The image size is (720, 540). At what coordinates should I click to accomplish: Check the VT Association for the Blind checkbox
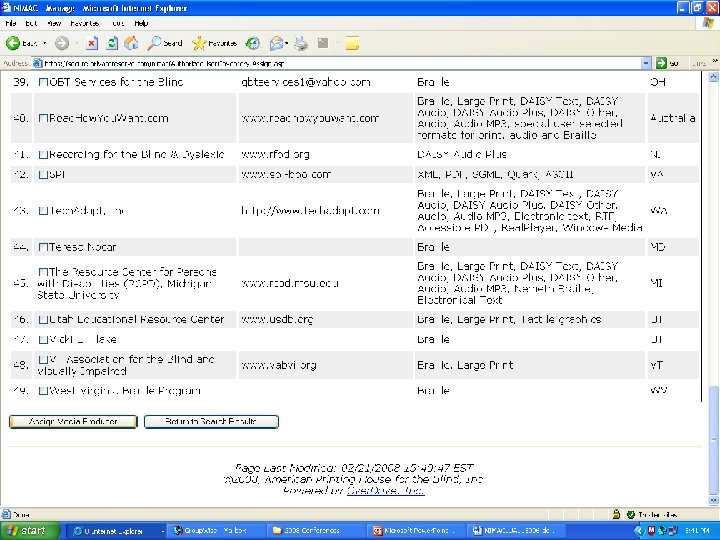coord(43,359)
